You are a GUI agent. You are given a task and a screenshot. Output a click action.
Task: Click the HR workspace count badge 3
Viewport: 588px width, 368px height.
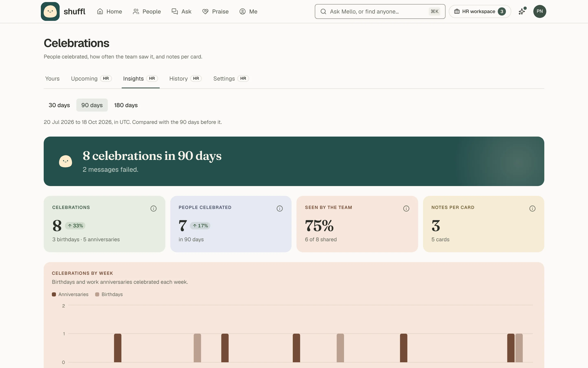click(502, 11)
